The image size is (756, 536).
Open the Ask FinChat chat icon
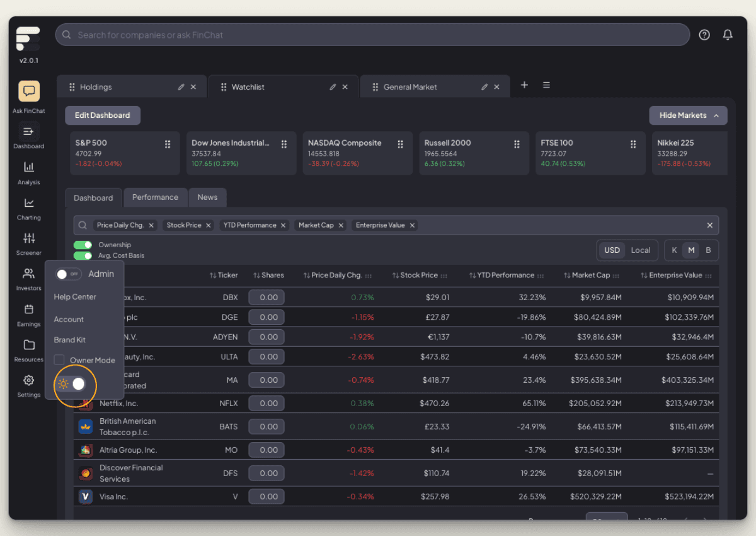[x=29, y=91]
